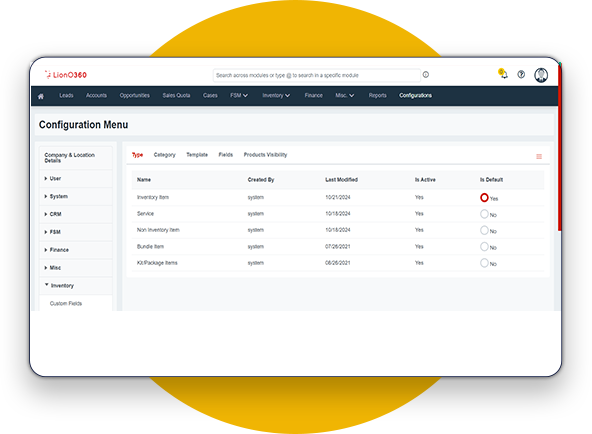Viewport: 592px width, 434px height.
Task: Click the LionO360 logo
Action: point(66,75)
